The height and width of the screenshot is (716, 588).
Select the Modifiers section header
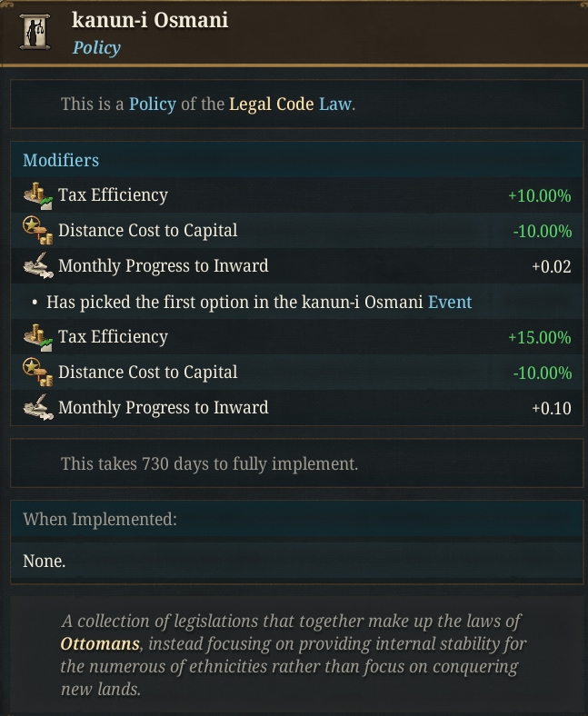pyautogui.click(x=61, y=160)
